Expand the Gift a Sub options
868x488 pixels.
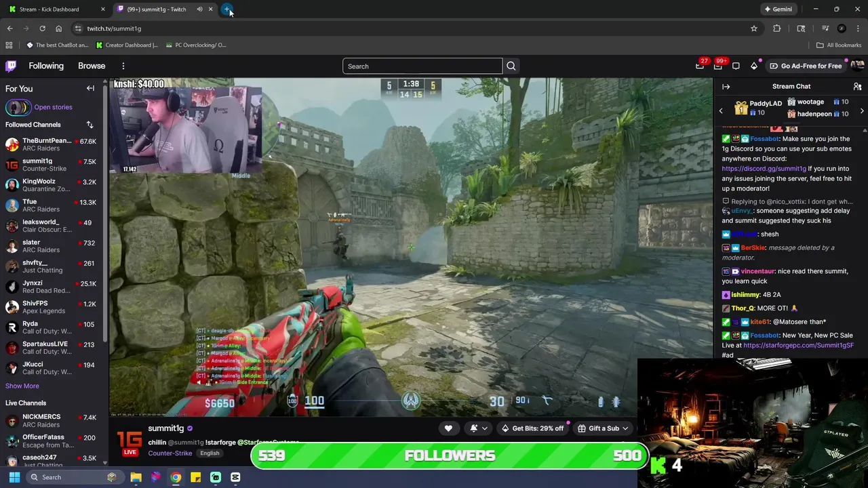(603, 428)
